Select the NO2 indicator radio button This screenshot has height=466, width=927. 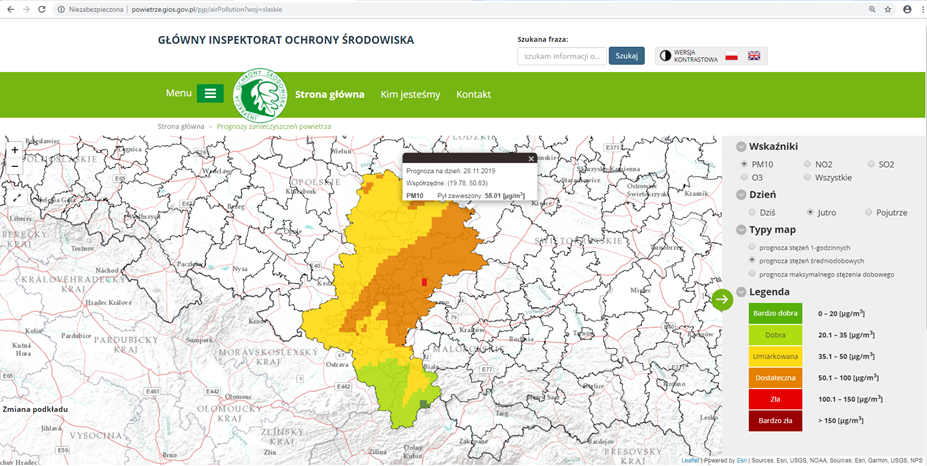click(x=807, y=163)
